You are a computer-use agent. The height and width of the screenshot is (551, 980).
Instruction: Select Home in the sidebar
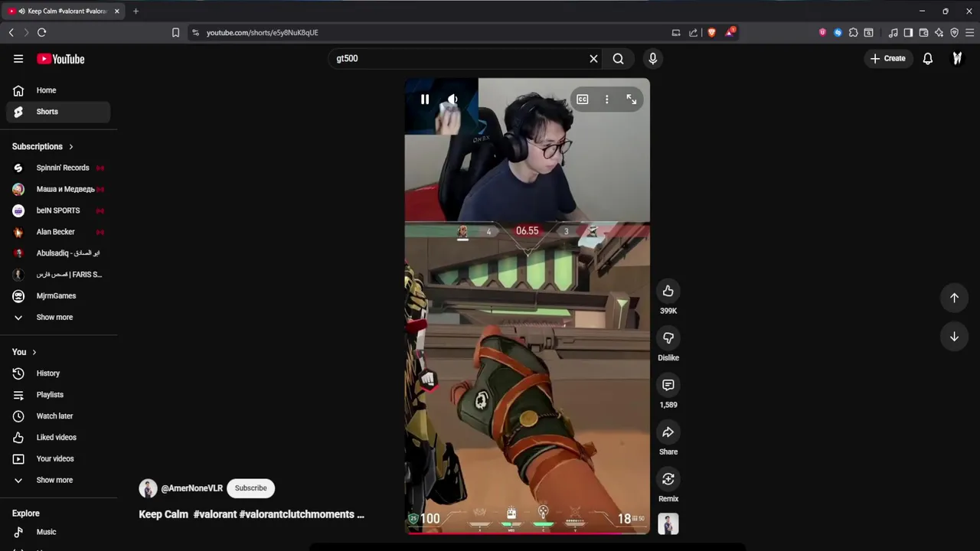click(x=58, y=90)
